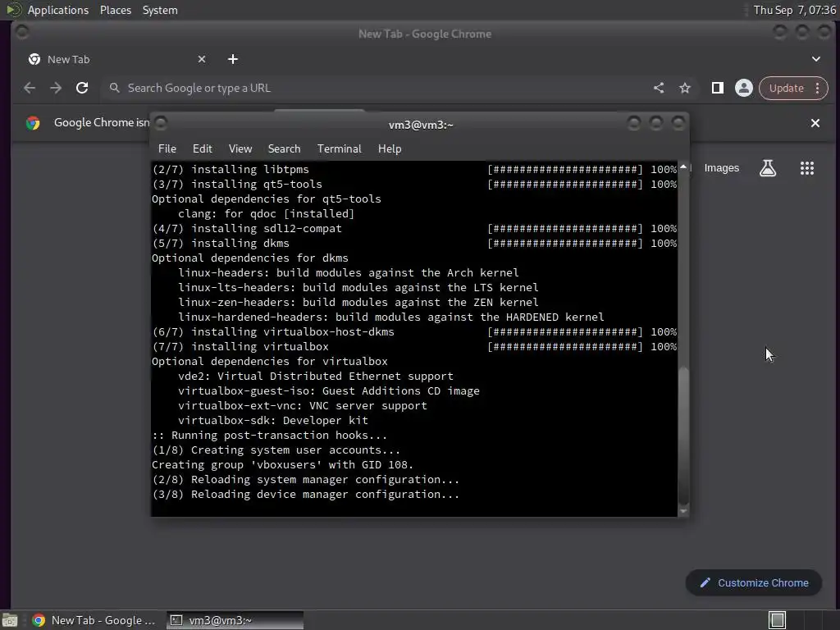
Task: Click the Customize Chrome button
Action: pyautogui.click(x=753, y=583)
